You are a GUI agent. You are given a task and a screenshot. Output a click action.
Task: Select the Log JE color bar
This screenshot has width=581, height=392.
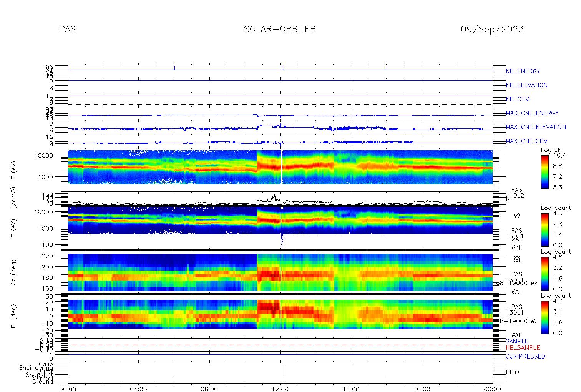tap(544, 171)
